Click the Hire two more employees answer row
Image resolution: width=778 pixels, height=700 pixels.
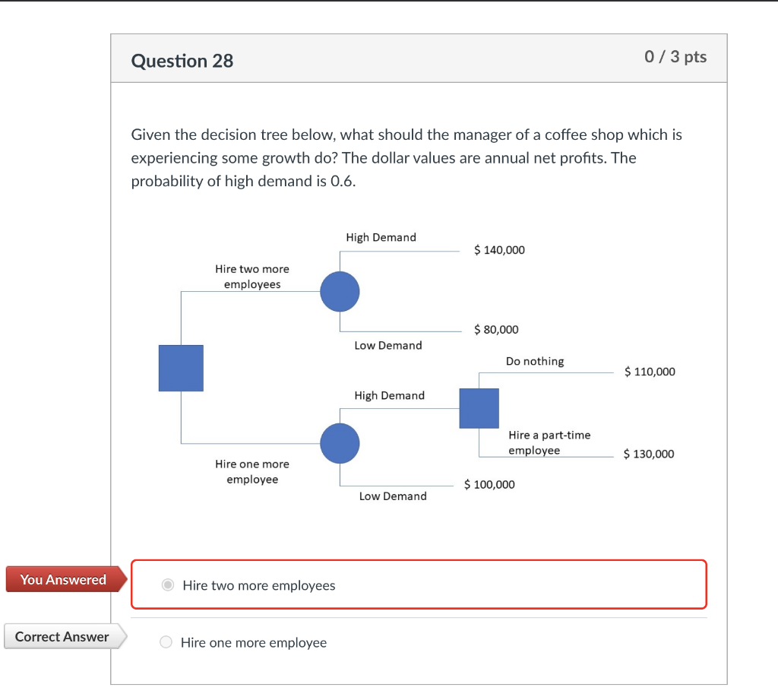[418, 584]
